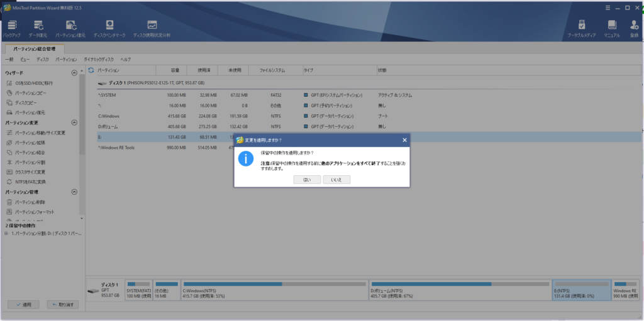Image resolution: width=644 pixels, height=321 pixels.
Task: Select C:Windows(NTFS) block in disk map
Action: point(274,290)
